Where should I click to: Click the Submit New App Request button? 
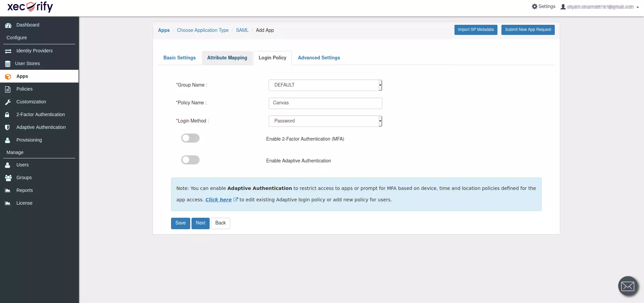point(528,30)
